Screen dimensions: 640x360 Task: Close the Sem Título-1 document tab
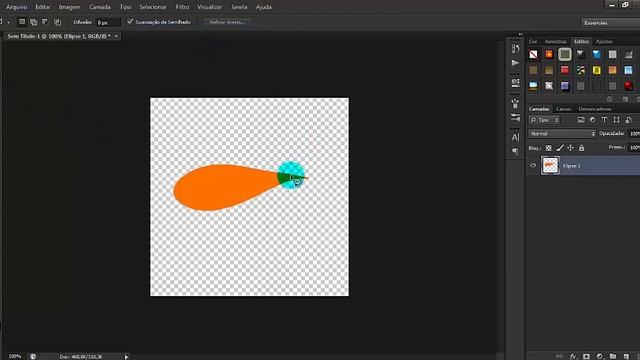click(x=116, y=36)
